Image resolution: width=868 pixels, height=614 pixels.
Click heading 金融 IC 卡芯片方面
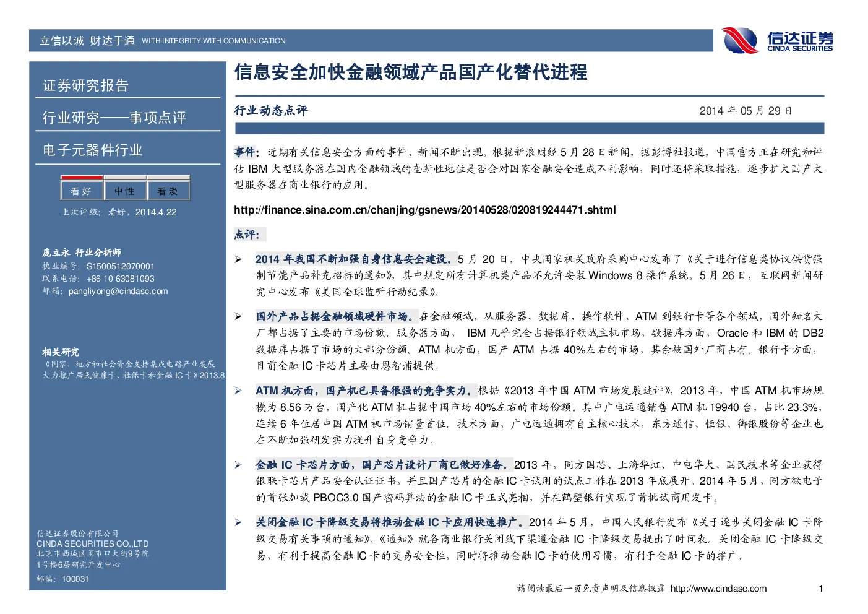tap(305, 465)
